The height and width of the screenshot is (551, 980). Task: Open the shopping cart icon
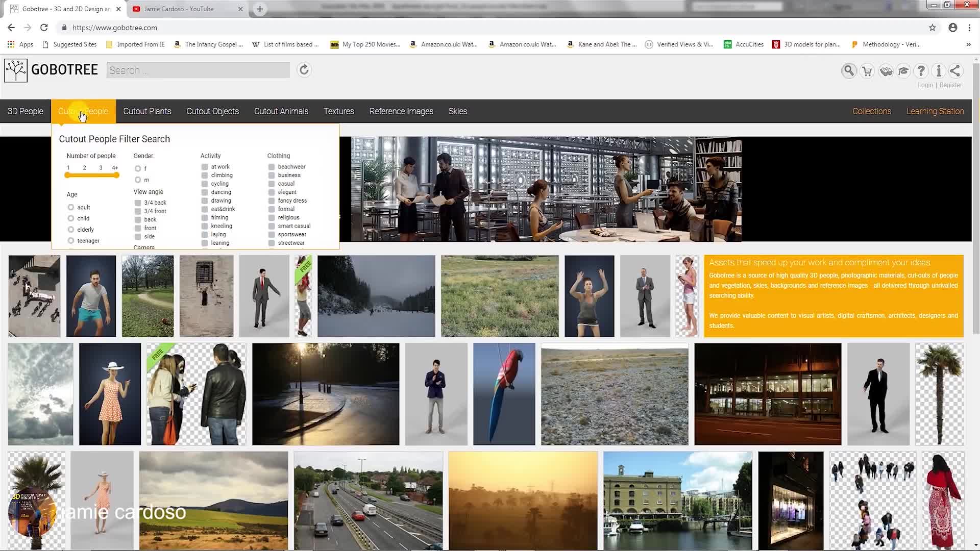point(867,71)
